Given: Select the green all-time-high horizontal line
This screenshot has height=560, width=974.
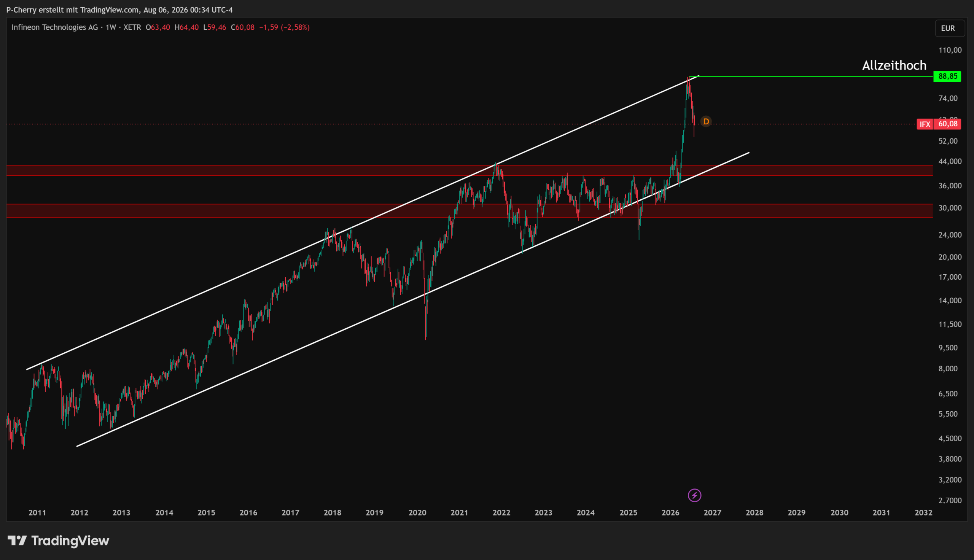Looking at the screenshot, I should coord(811,76).
